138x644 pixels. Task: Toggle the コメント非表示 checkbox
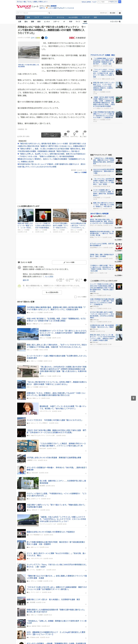[x=75, y=297]
